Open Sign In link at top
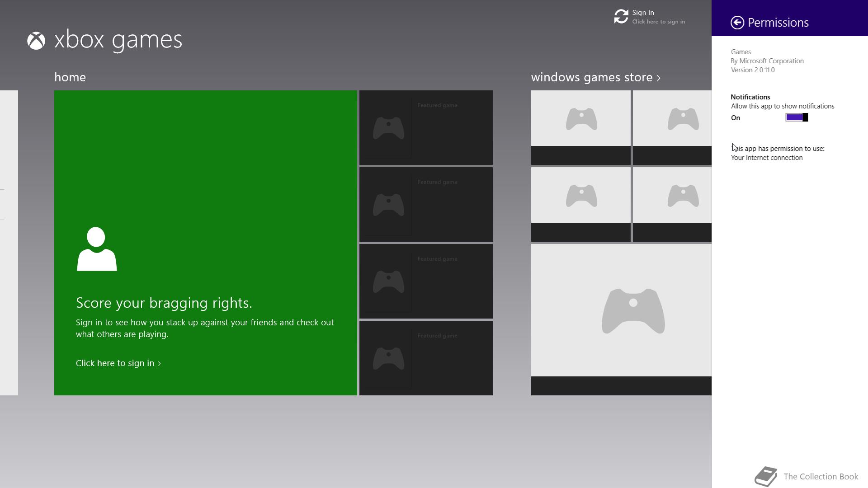This screenshot has height=488, width=868. tap(643, 13)
